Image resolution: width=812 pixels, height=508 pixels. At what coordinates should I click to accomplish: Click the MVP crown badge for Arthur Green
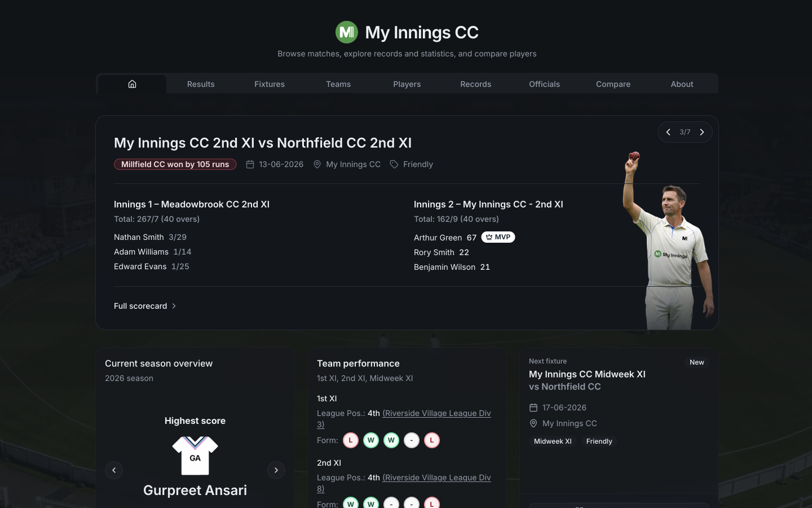[x=498, y=237]
